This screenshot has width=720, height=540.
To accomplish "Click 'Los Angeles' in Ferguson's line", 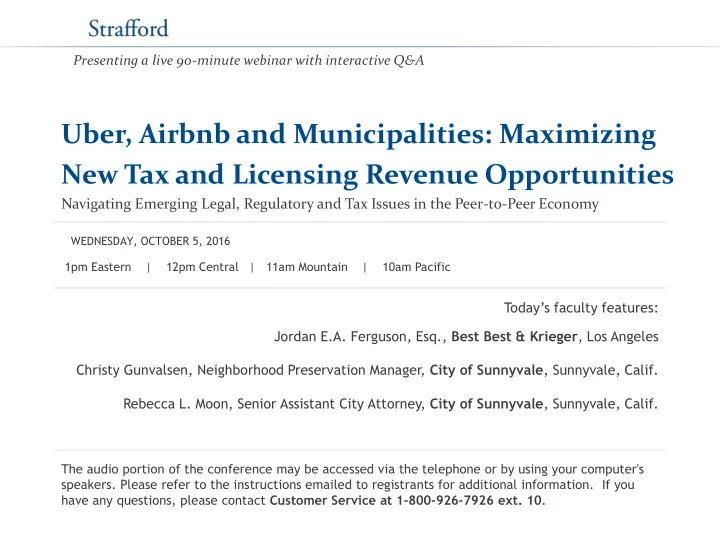I will pos(622,337).
